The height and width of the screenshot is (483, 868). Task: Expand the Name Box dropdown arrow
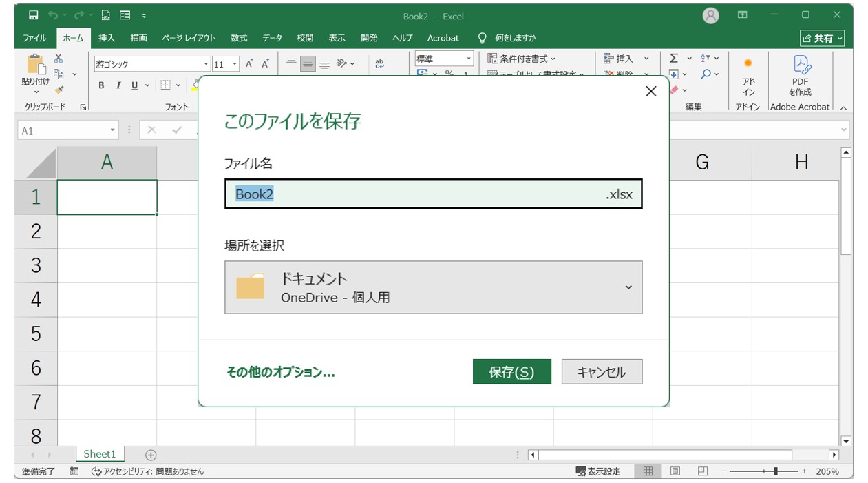[x=113, y=130]
